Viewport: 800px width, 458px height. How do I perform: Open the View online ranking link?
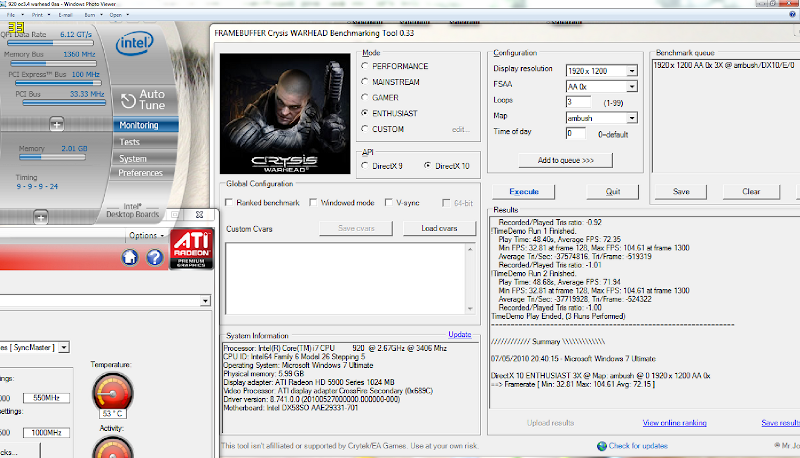(674, 423)
